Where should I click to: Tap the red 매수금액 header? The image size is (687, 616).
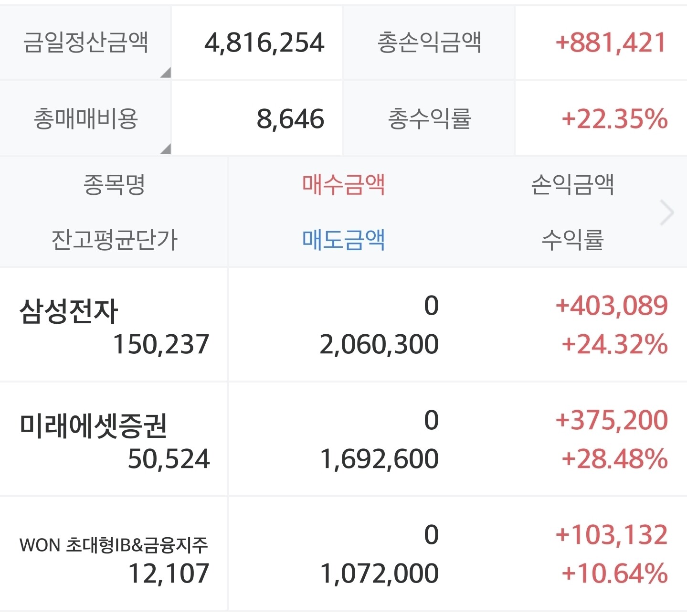pos(343,185)
